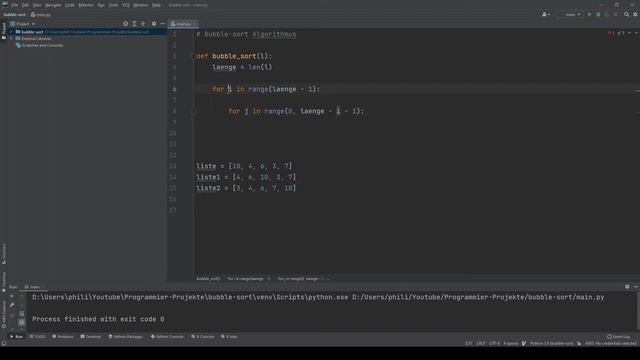Select the main tab in Run panel

click(33, 287)
